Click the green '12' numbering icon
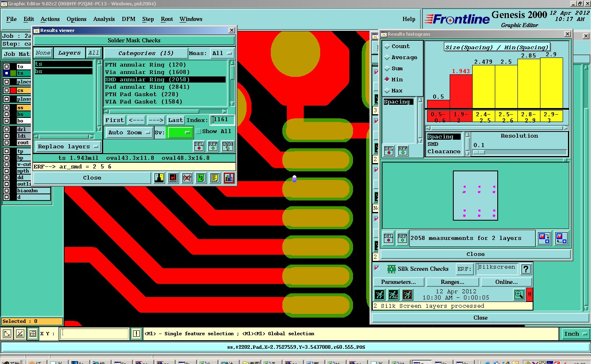Image resolution: width=591 pixels, height=364 pixels. point(201,178)
